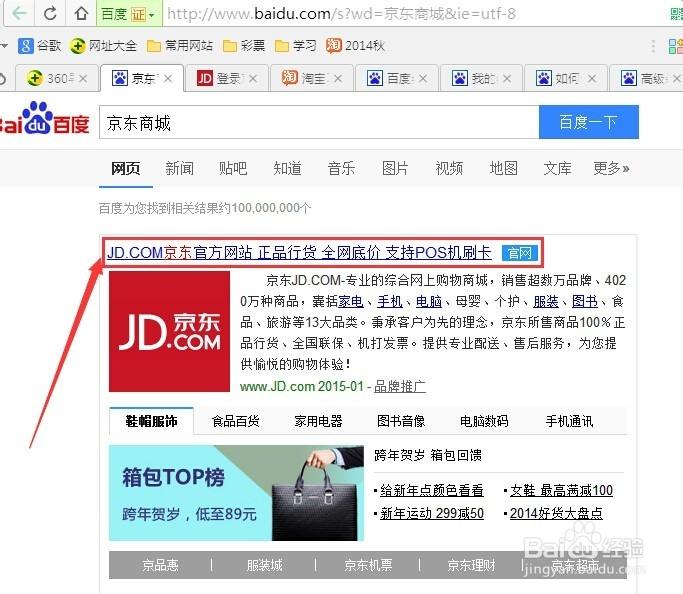The height and width of the screenshot is (594, 683).
Task: Open the 电脑 link in description
Action: pos(429,301)
